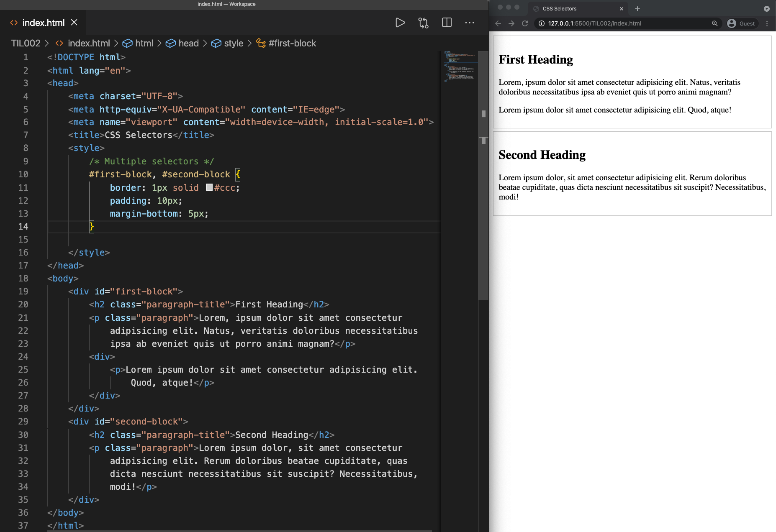
Task: View site information icon in the address bar
Action: tap(542, 23)
